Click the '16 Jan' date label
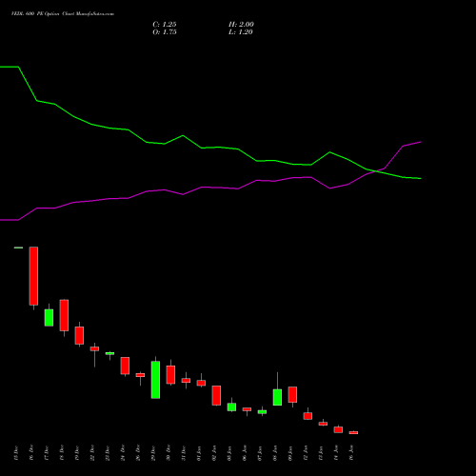This screenshot has width=476, height=476. tap(351, 453)
